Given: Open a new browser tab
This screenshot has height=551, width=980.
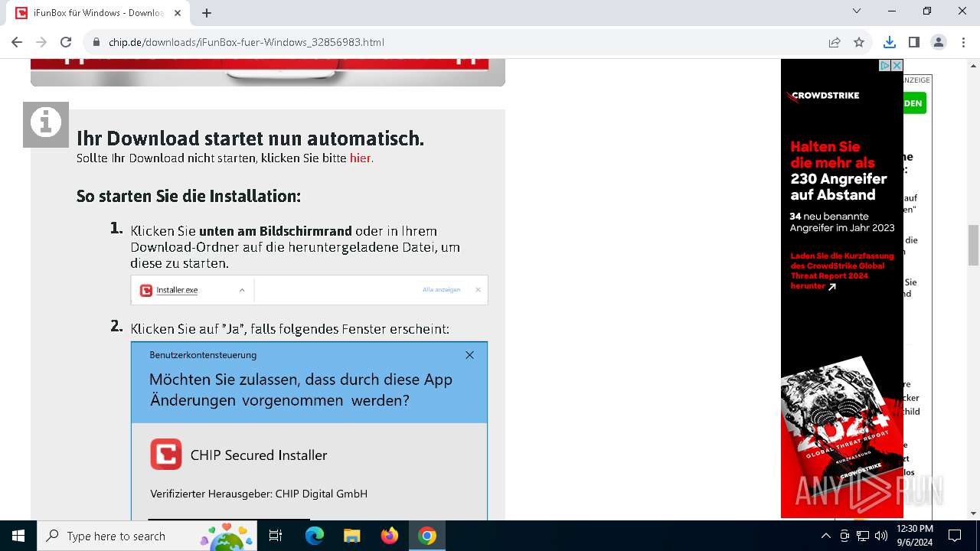Looking at the screenshot, I should (207, 13).
